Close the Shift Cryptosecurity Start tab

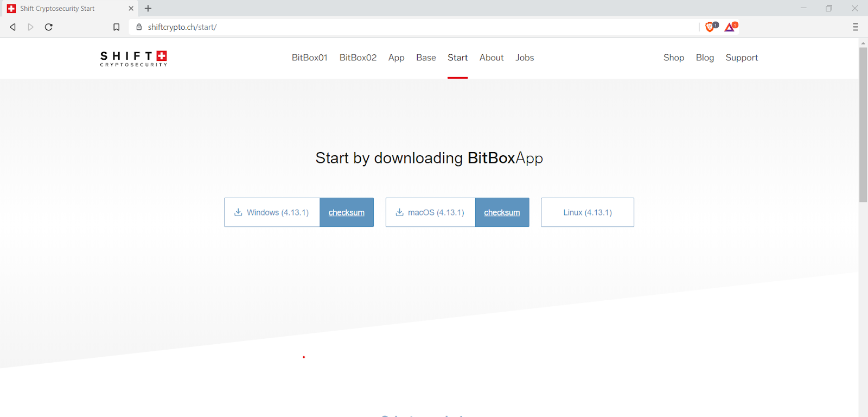coord(131,8)
